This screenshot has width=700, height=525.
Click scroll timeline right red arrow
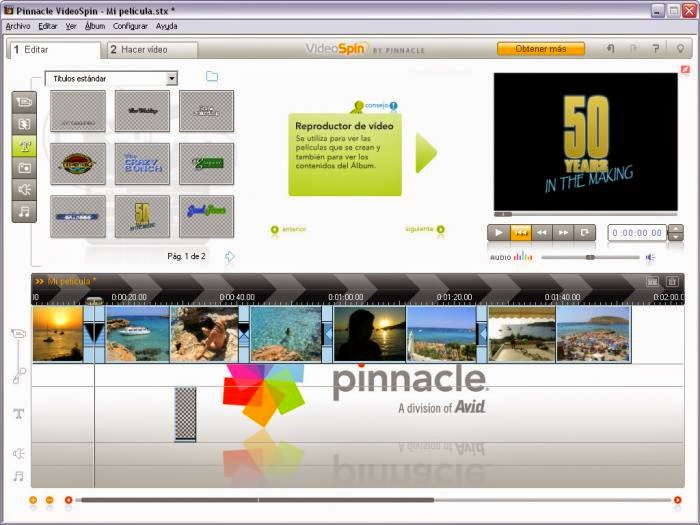point(677,500)
